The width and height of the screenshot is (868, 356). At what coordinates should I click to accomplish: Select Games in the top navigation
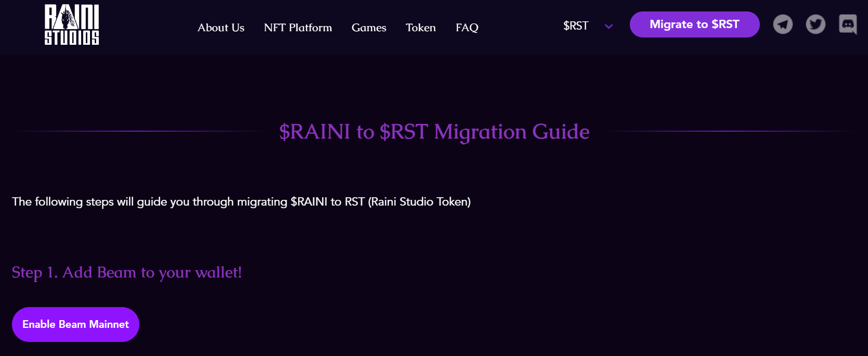pos(369,28)
